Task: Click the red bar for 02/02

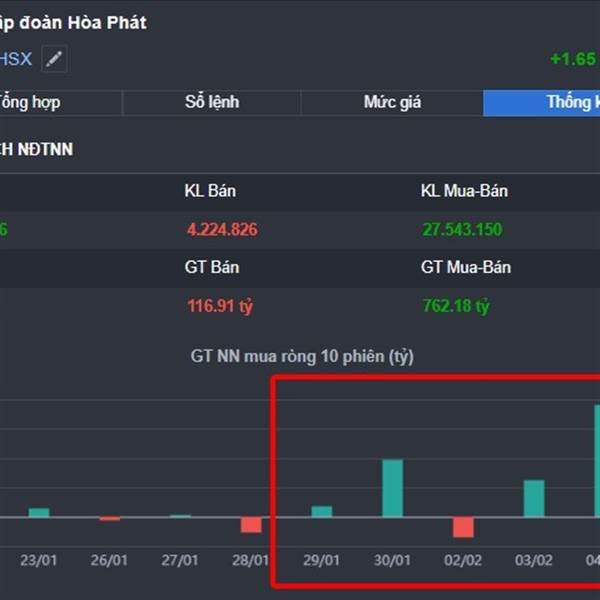Action: [463, 527]
